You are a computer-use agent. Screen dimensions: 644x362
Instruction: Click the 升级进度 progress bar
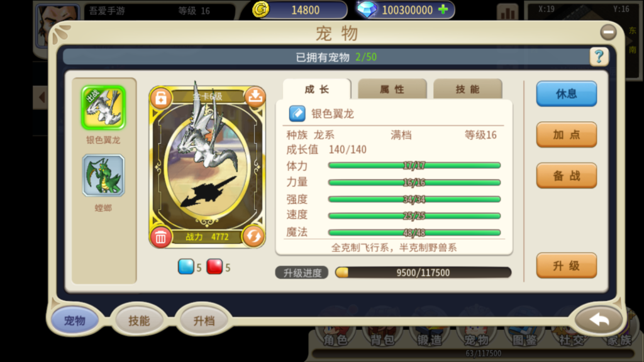(x=423, y=273)
